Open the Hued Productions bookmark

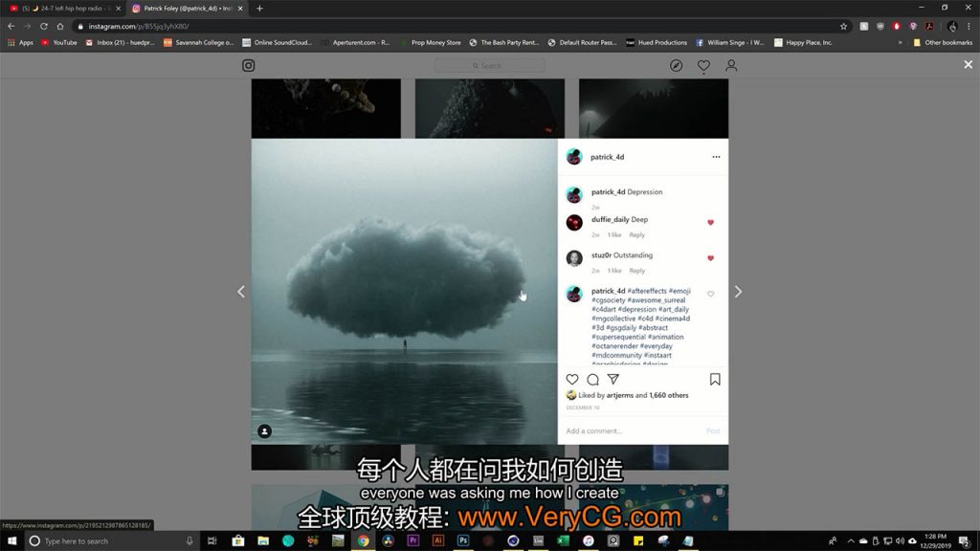click(x=657, y=42)
